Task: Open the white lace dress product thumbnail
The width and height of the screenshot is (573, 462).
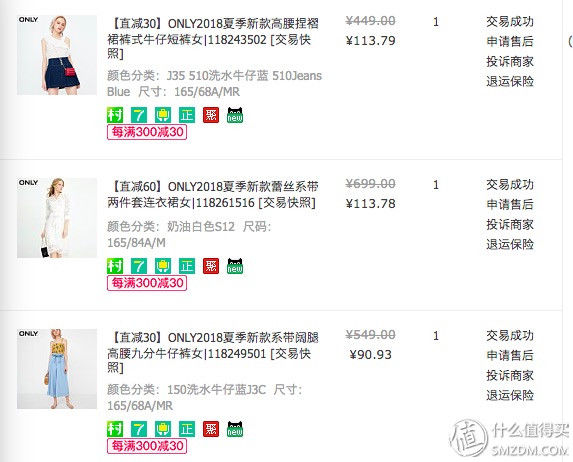Action: (57, 218)
